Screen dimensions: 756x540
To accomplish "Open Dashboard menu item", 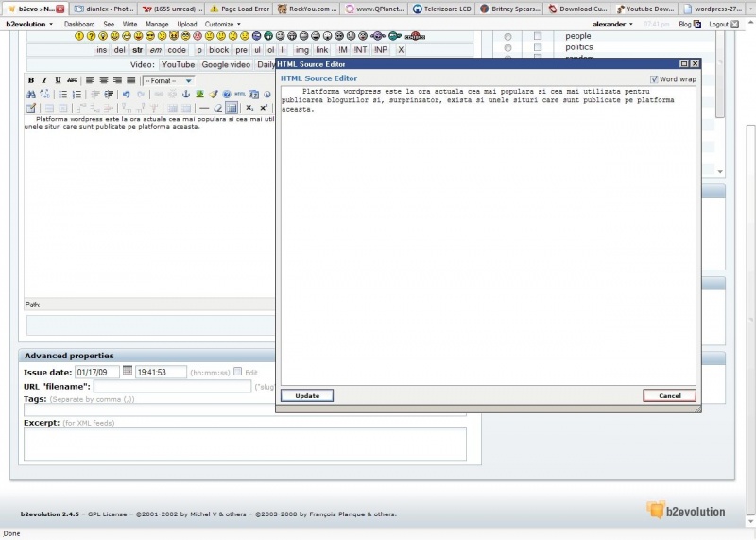I will [x=79, y=24].
